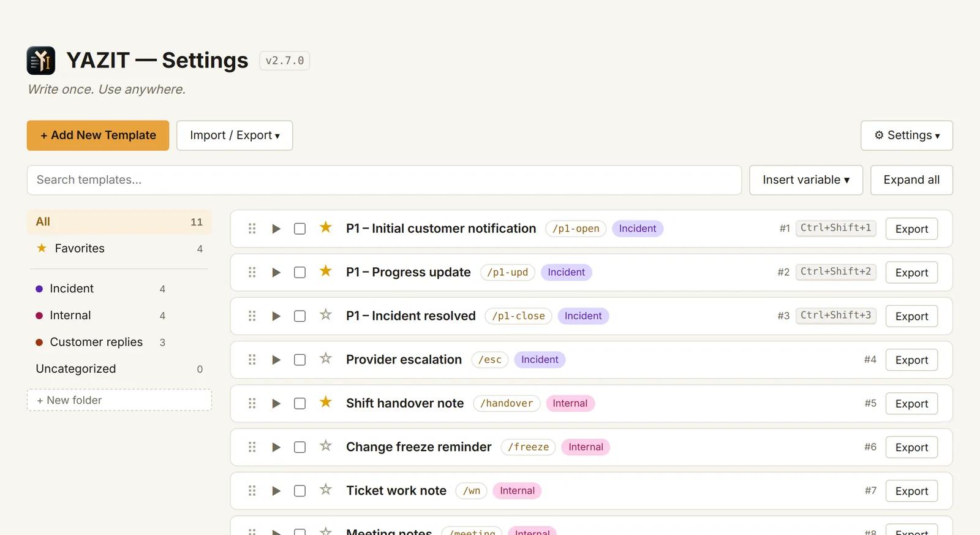Click the v2.7.0 version badge
980x535 pixels.
tap(285, 61)
